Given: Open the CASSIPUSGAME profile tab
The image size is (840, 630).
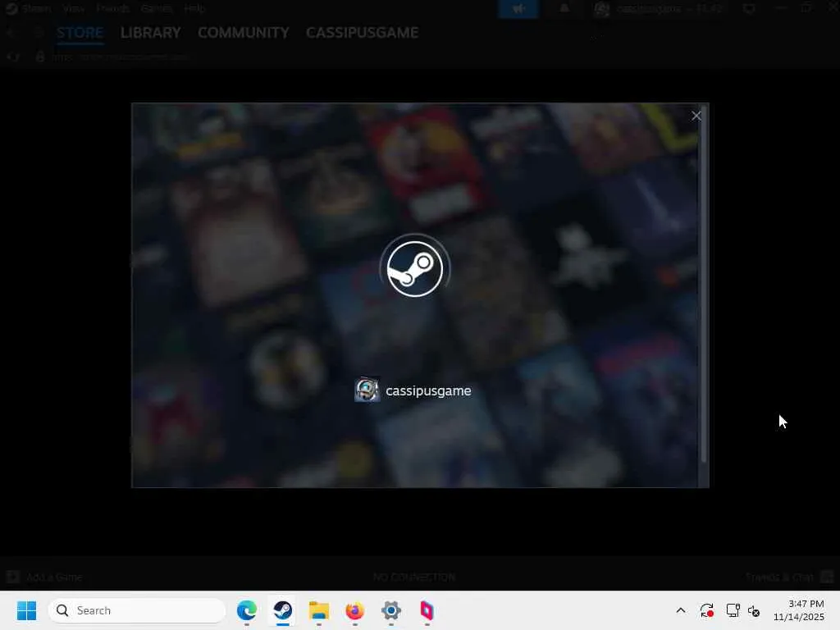Looking at the screenshot, I should (x=362, y=33).
